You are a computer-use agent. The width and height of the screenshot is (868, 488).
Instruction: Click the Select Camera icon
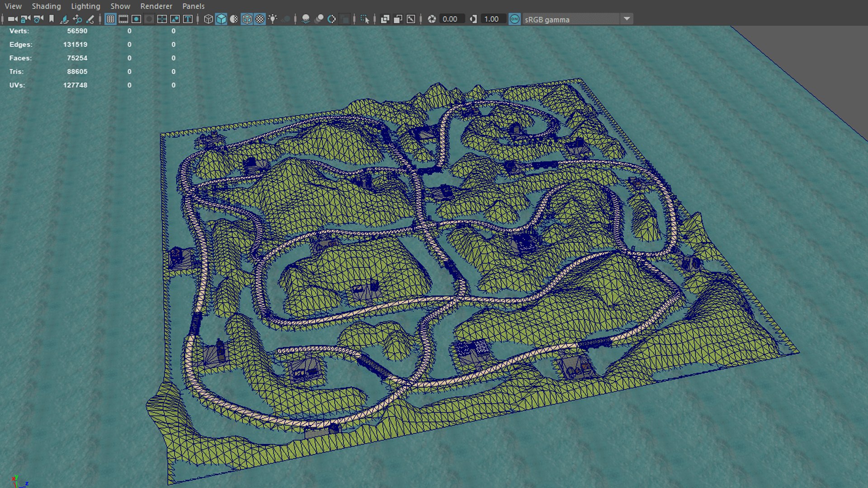tap(12, 19)
